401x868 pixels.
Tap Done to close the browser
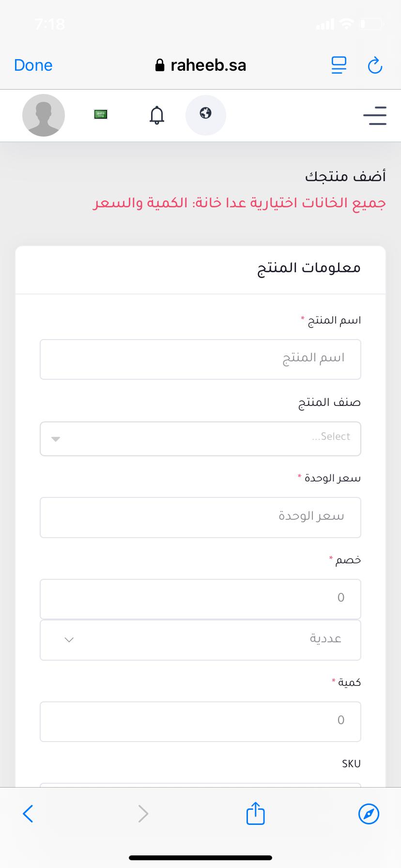[33, 65]
